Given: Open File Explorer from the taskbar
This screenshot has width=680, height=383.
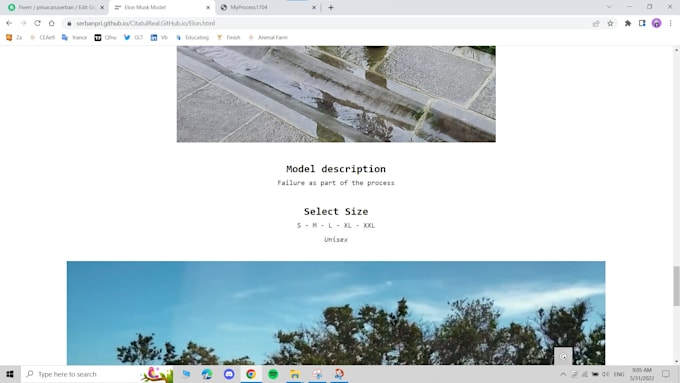Looking at the screenshot, I should click(295, 374).
